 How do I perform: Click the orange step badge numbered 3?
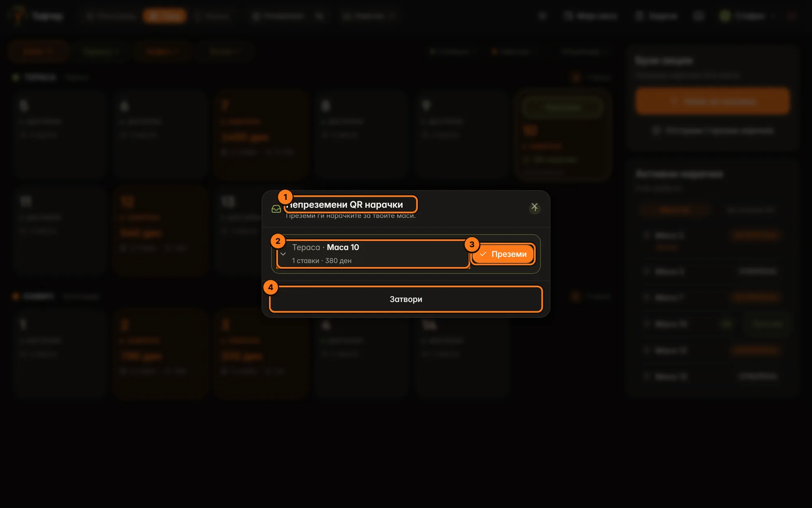tap(472, 245)
